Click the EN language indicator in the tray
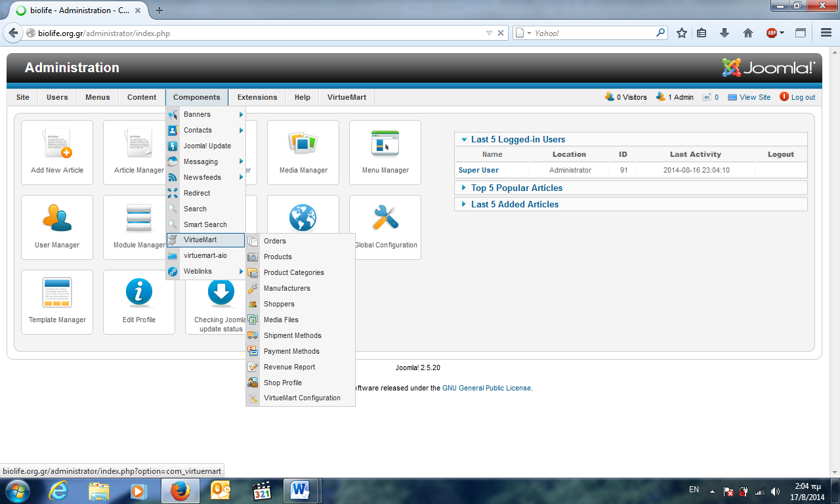840x504 pixels. tap(694, 490)
